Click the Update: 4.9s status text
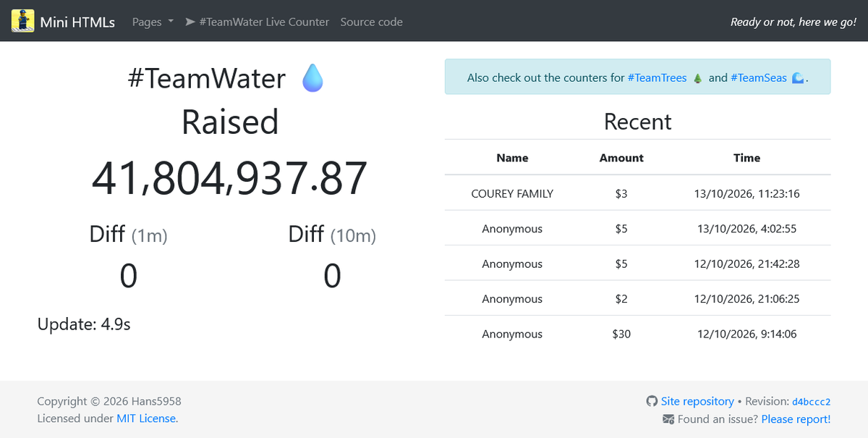Screen dimensions: 868x438 pyautogui.click(x=84, y=324)
